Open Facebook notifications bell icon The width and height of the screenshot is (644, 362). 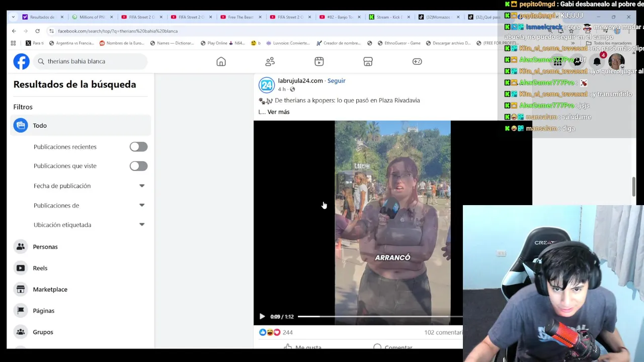tap(597, 61)
